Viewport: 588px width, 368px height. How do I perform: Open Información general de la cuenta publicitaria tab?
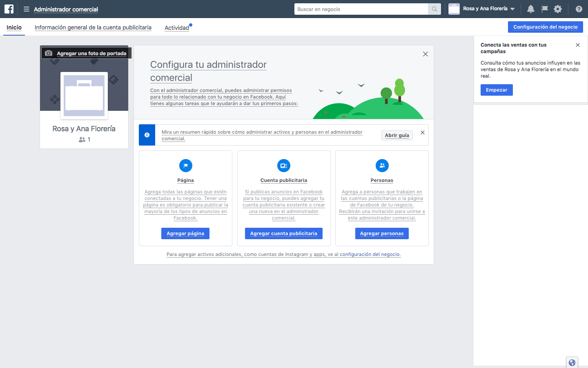(93, 27)
